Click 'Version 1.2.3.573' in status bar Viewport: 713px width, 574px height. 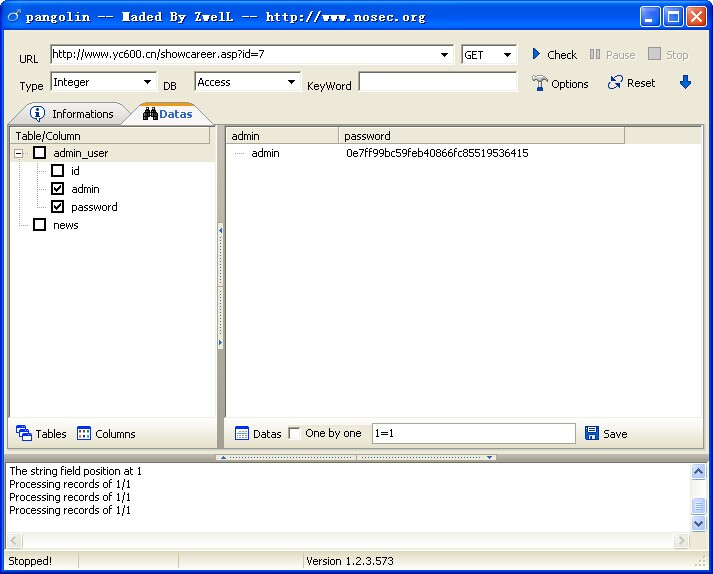pyautogui.click(x=350, y=561)
